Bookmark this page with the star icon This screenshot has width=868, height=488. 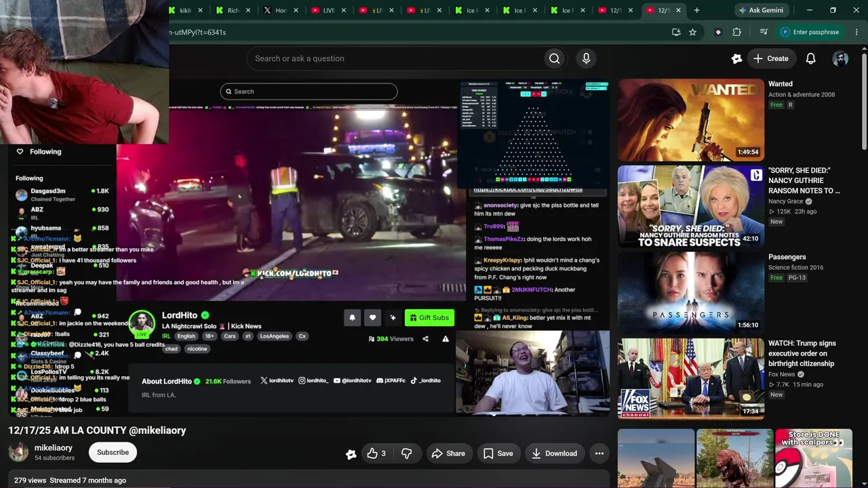(x=692, y=32)
